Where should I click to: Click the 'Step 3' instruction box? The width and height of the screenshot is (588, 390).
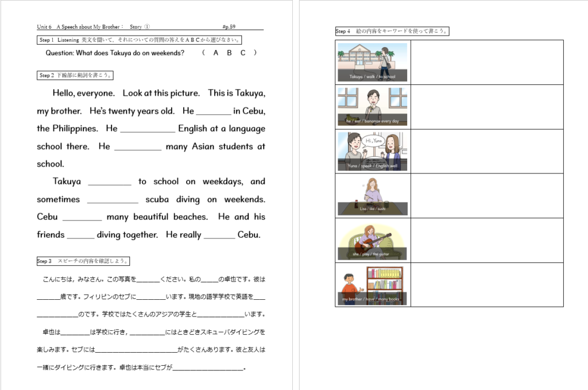[x=83, y=261]
